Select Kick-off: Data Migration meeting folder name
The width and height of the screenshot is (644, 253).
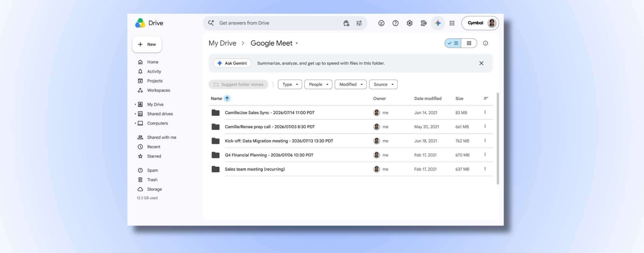point(279,141)
